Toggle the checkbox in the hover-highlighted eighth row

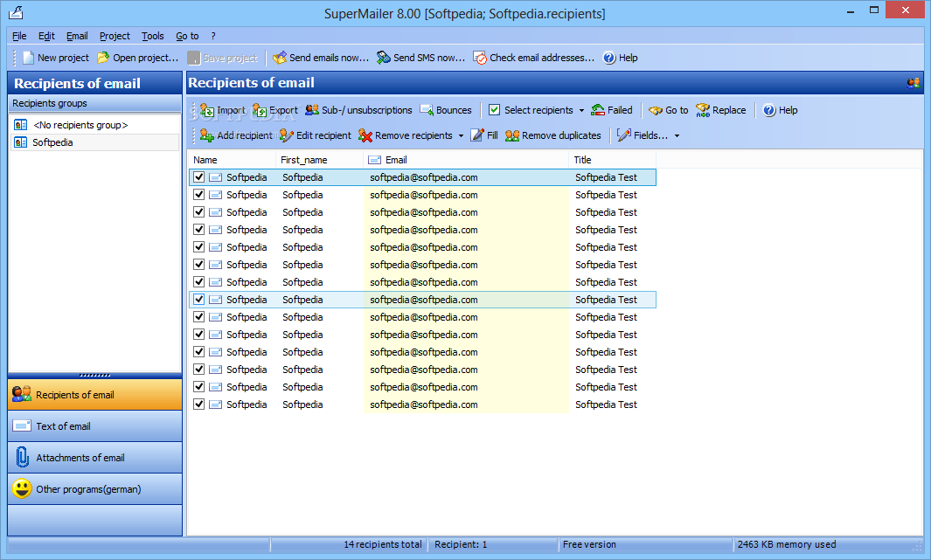[x=199, y=299]
